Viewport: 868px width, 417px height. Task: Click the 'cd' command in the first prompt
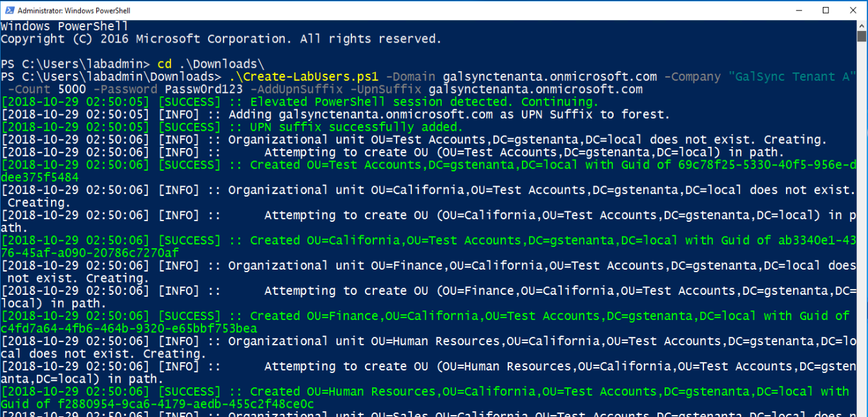point(165,64)
